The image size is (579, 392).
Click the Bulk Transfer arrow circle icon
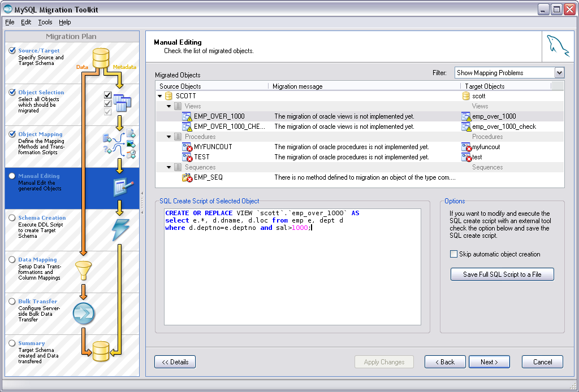click(84, 313)
